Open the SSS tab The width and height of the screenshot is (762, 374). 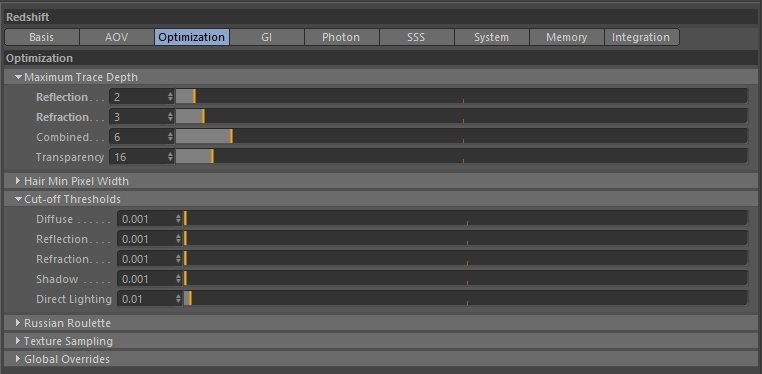pyautogui.click(x=416, y=37)
